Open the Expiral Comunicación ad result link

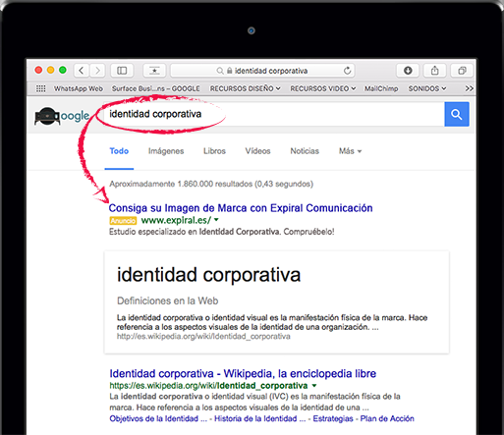click(x=241, y=208)
